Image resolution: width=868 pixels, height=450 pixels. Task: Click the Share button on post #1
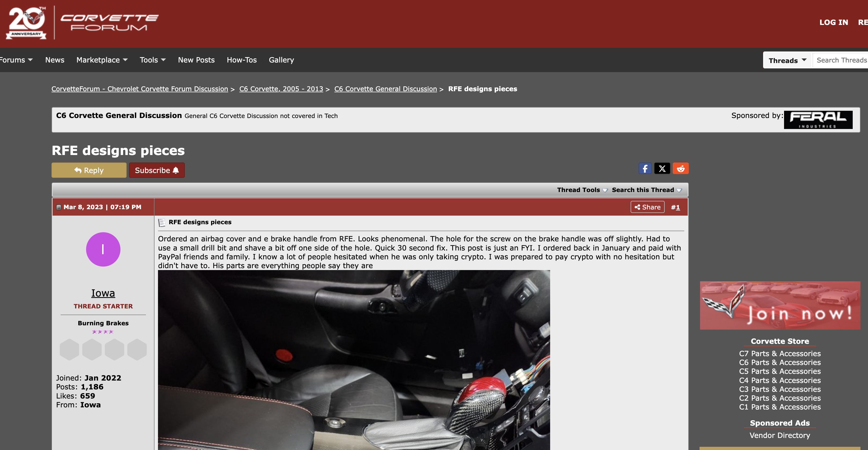pos(647,207)
